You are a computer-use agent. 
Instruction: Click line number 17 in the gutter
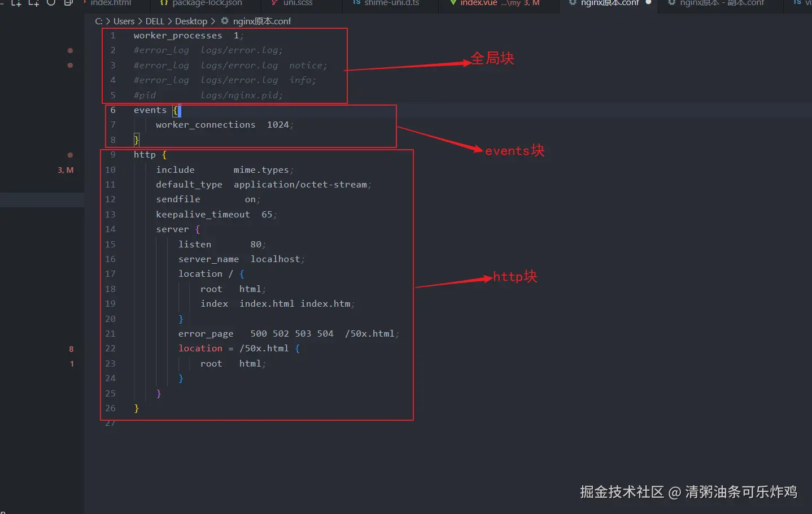click(x=110, y=274)
